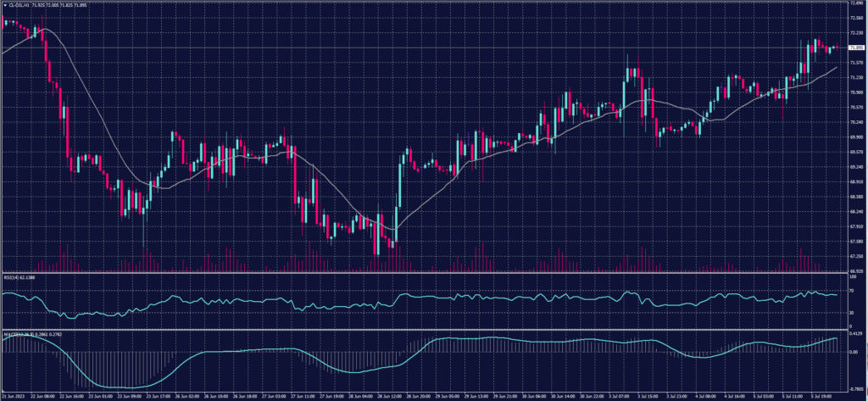Click the divider between RSI and MACD panels
This screenshot has width=868, height=401.
[x=424, y=330]
